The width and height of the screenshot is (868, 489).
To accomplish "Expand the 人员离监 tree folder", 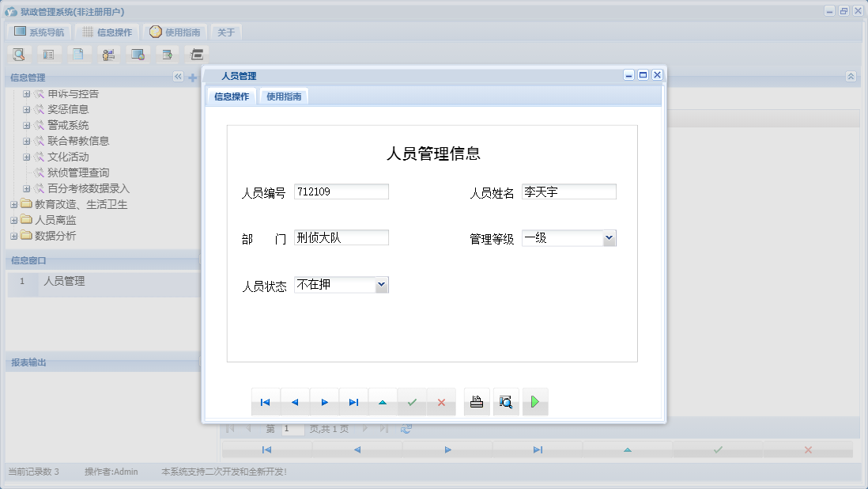I will click(x=13, y=219).
